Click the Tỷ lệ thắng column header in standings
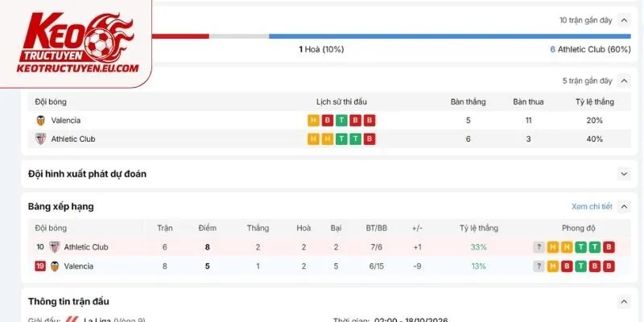644x322 pixels. 478,229
